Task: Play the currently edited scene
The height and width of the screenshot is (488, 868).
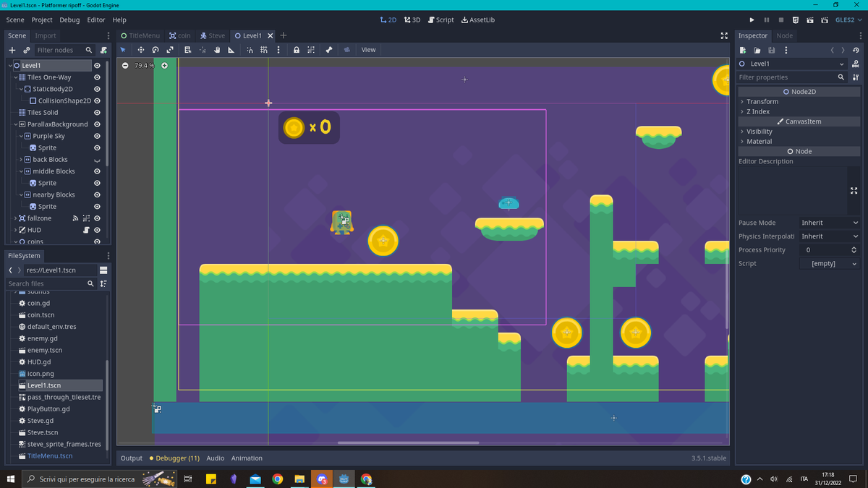Action: click(x=810, y=20)
